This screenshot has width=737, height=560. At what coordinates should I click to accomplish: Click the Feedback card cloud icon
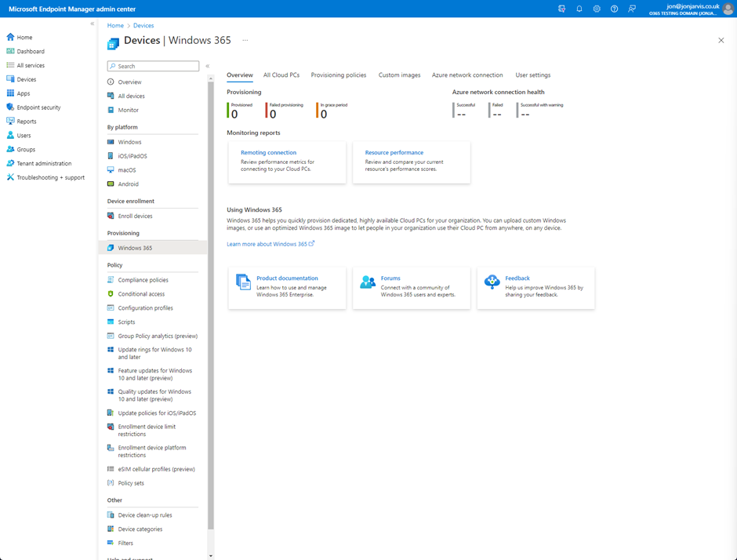click(492, 282)
